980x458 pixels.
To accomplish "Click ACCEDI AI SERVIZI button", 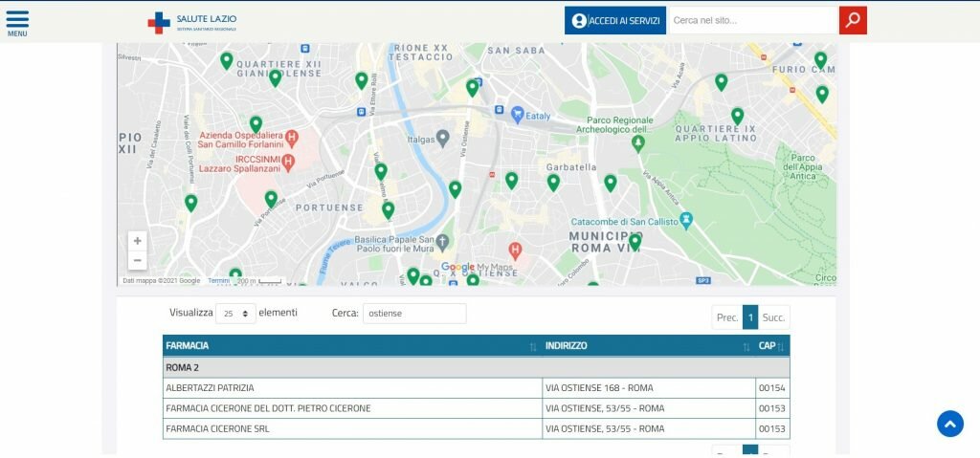I will point(614,20).
